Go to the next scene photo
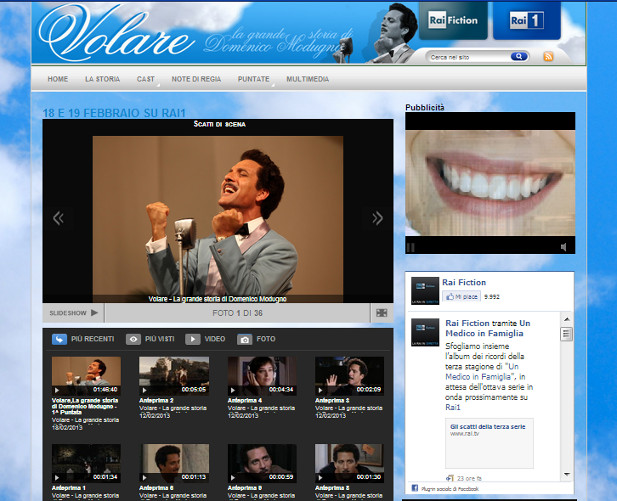This screenshot has width=617, height=501. point(377,218)
